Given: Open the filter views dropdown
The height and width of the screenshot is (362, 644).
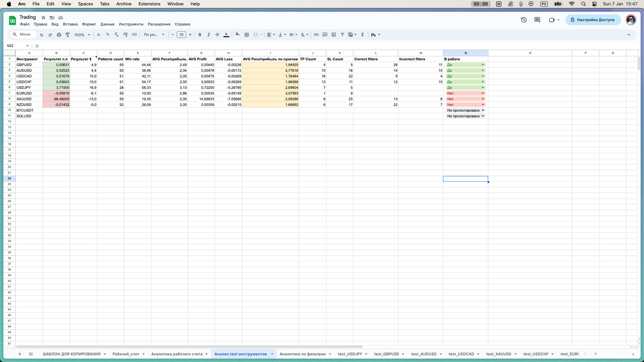Looking at the screenshot, I should [x=352, y=35].
